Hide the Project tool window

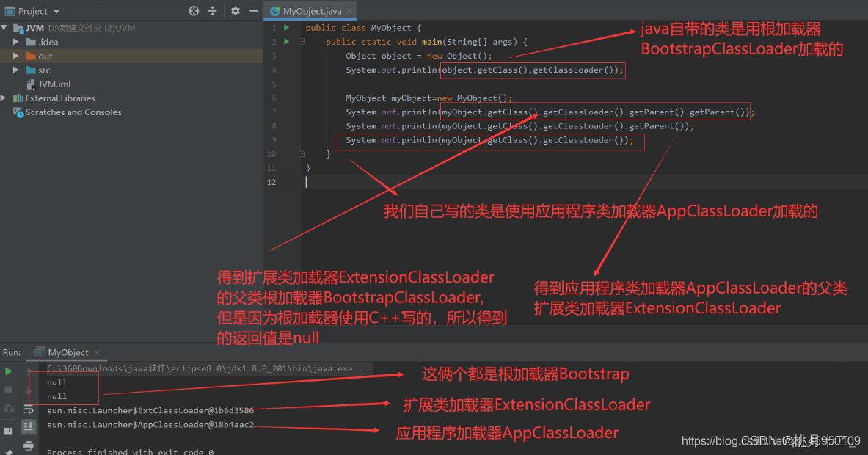pos(254,11)
